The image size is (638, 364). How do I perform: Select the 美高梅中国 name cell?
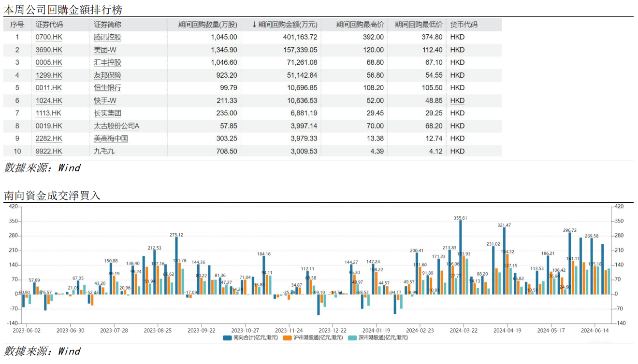(x=111, y=139)
